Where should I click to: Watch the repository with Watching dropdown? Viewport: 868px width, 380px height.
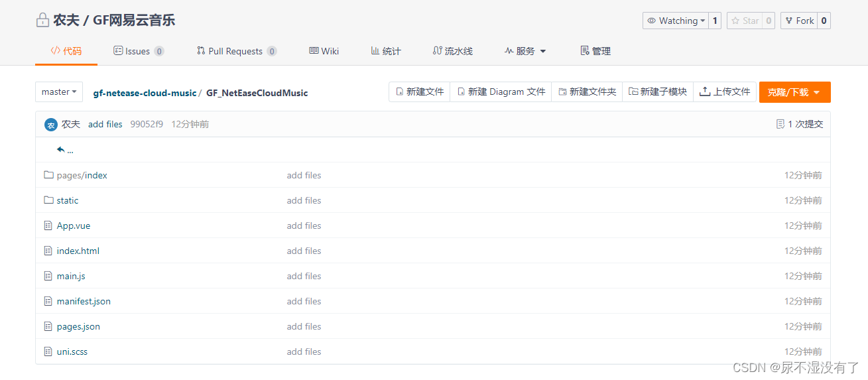[675, 21]
